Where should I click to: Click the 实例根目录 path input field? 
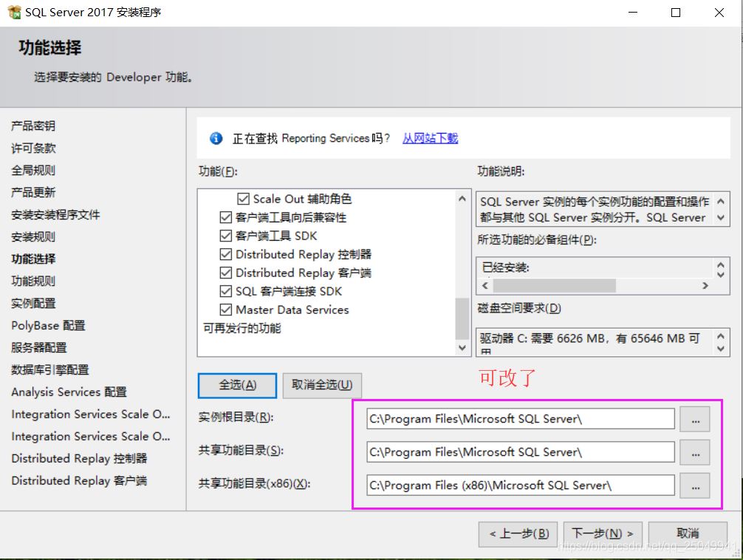coord(520,419)
